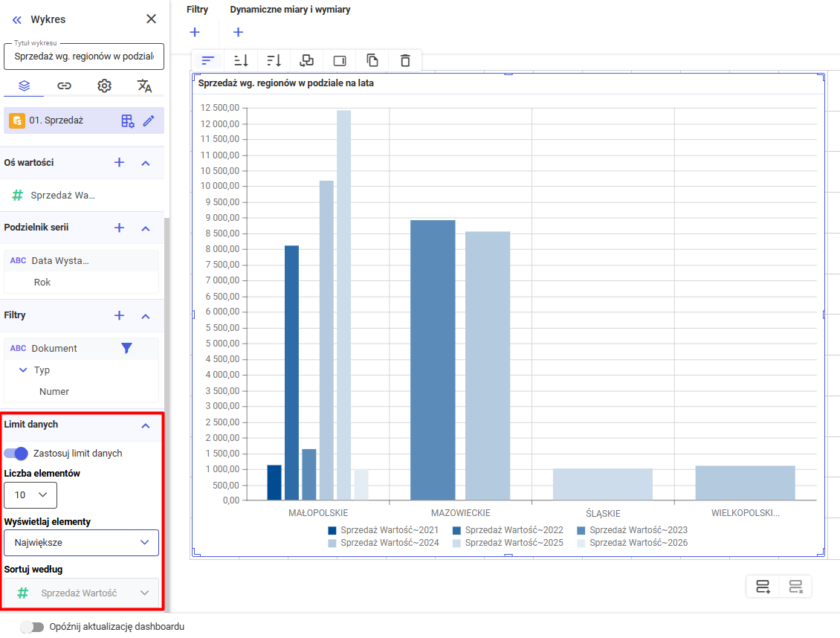Enable Opóźnij aktualizację dashboardu toggle
The height and width of the screenshot is (638, 840).
pos(32,627)
